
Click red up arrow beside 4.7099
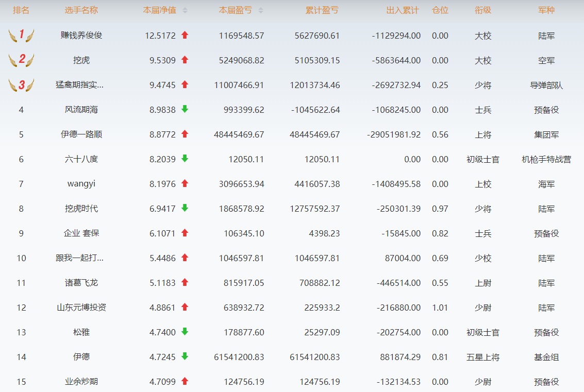coord(185,381)
